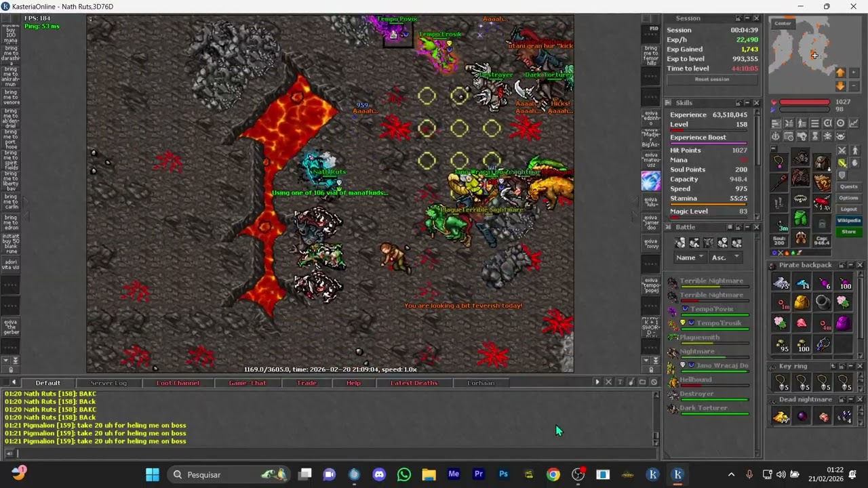Screen dimensions: 868x488
Task: Toggle the lock on Skills panel
Action: 738,102
